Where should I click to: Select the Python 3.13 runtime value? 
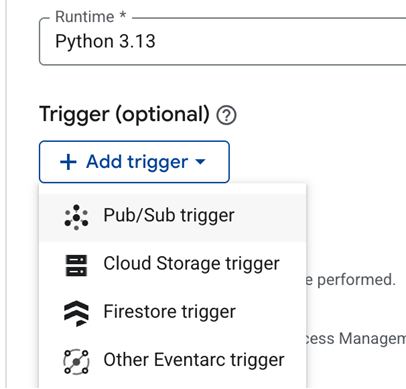click(105, 41)
